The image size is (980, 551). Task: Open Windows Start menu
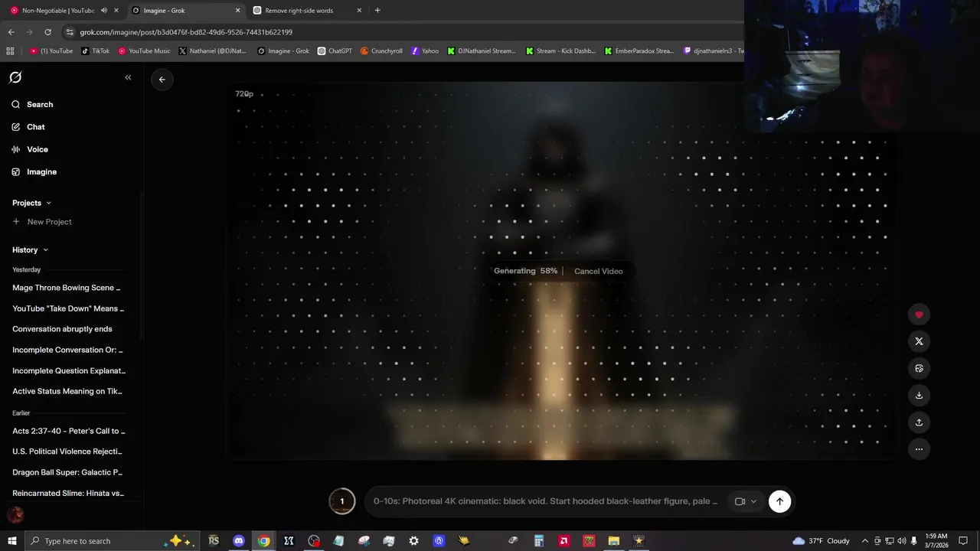click(x=11, y=541)
